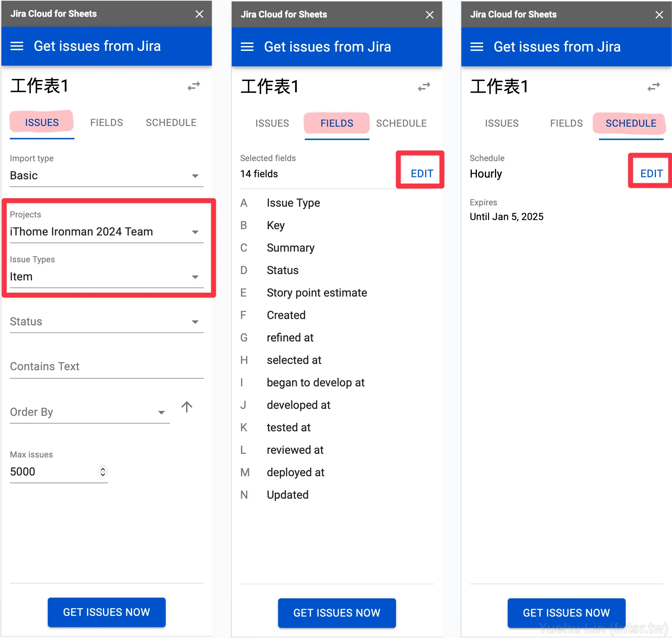Select SCHEDULE tab in left panel

(x=171, y=123)
